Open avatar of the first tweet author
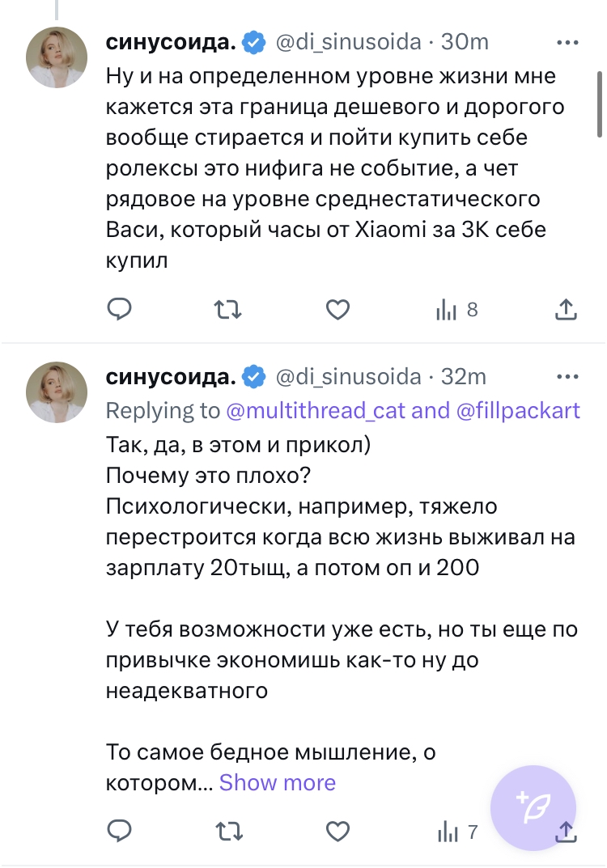The image size is (607, 868). (57, 57)
